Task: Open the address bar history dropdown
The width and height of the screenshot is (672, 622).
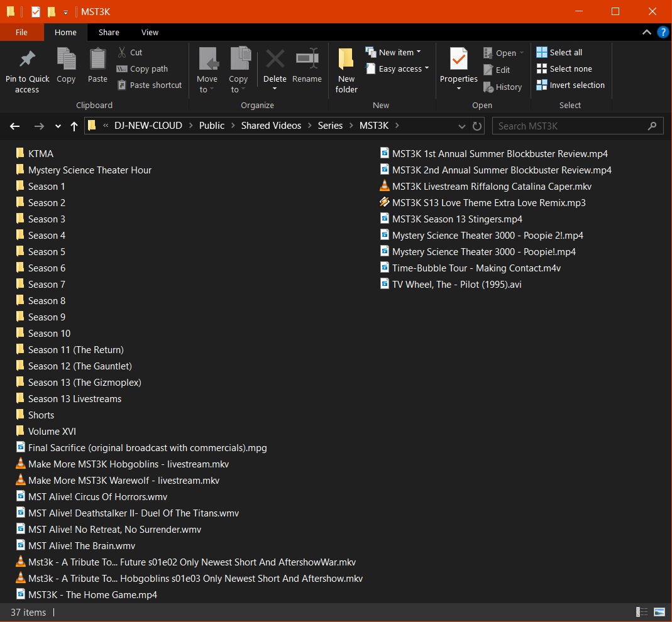Action: tap(461, 126)
